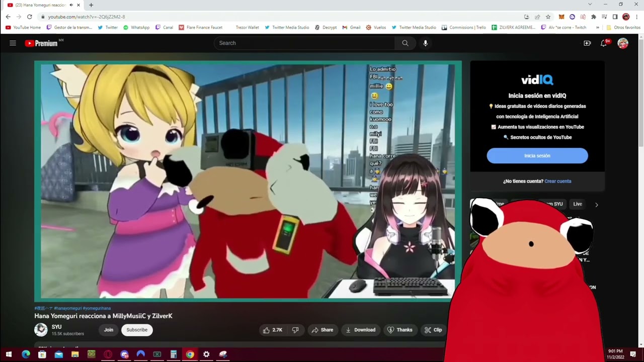Open SYU channel avatar

click(x=41, y=330)
